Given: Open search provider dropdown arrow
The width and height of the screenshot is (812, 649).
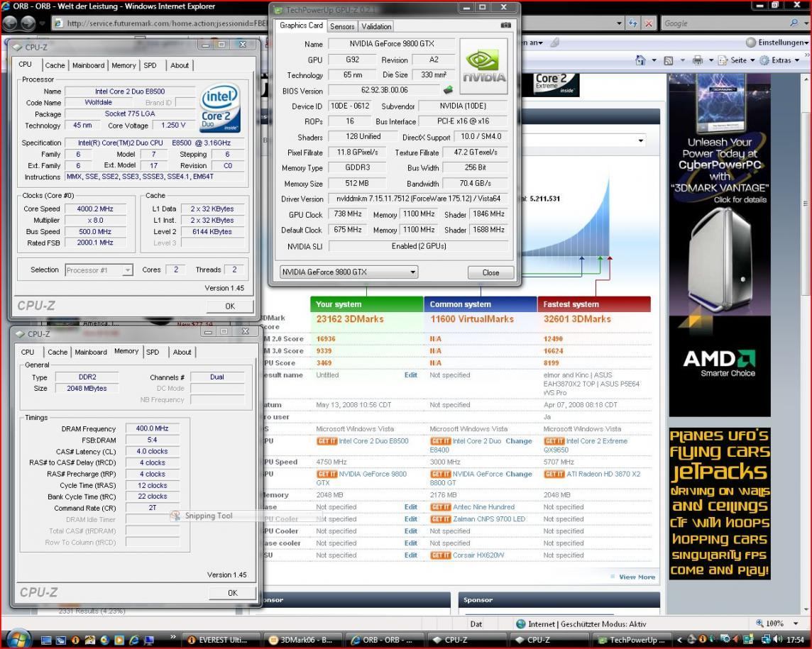Looking at the screenshot, I should (805, 23).
